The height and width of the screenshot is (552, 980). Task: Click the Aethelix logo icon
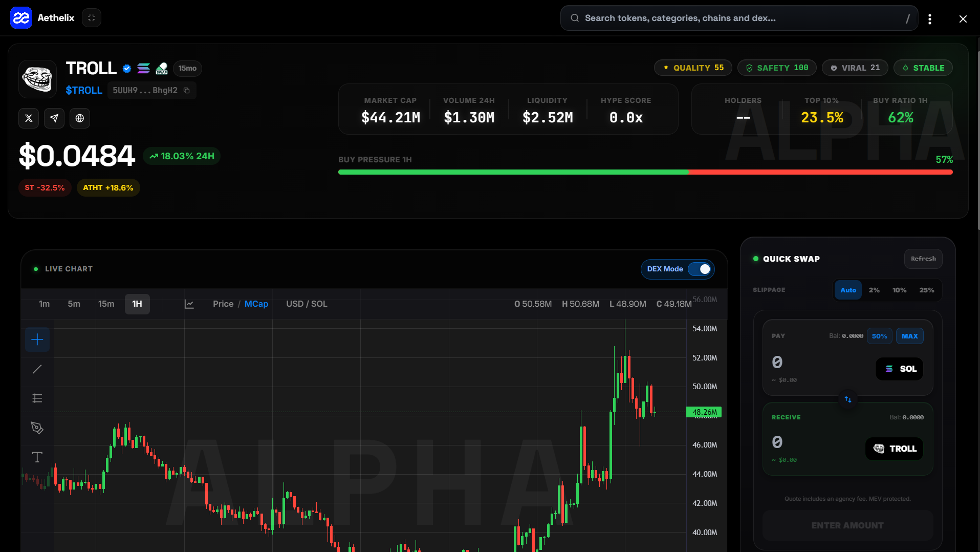pyautogui.click(x=21, y=18)
